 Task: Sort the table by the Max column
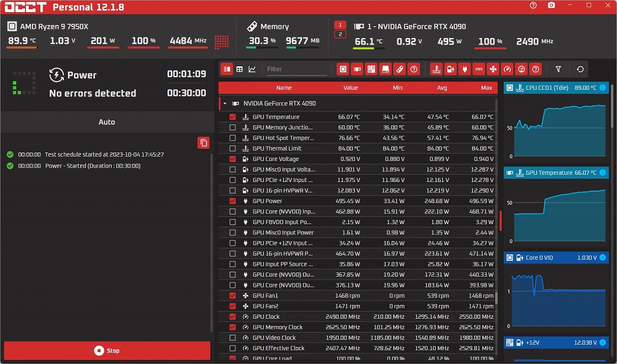486,88
